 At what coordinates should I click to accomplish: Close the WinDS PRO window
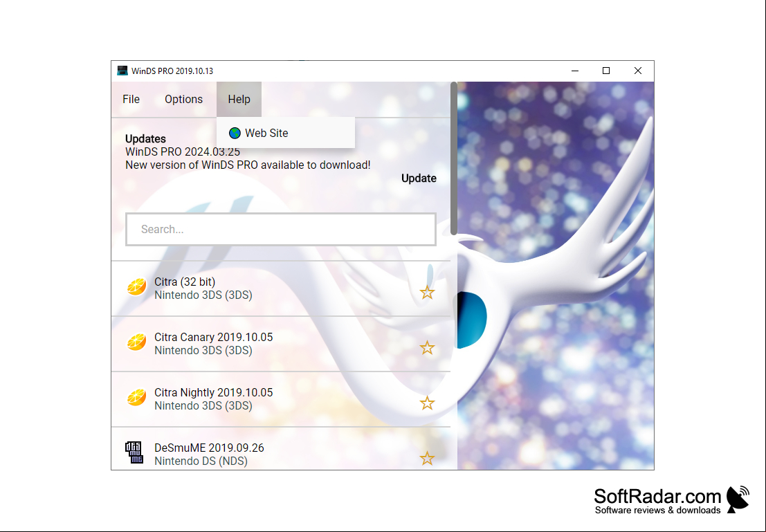click(638, 71)
